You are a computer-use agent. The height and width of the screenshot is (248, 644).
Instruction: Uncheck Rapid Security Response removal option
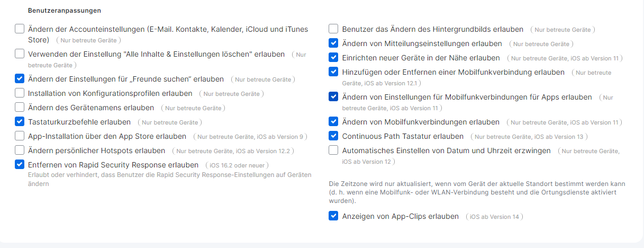coord(20,165)
